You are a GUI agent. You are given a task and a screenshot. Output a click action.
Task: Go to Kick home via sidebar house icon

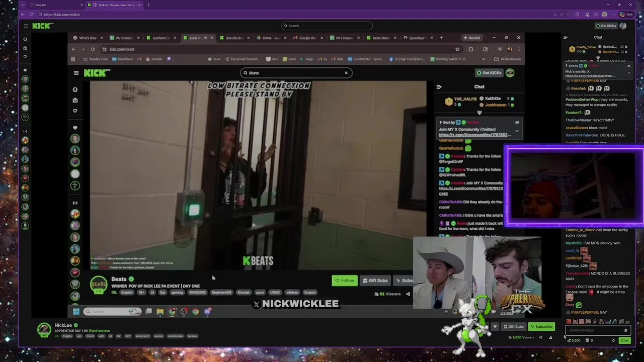pyautogui.click(x=25, y=39)
